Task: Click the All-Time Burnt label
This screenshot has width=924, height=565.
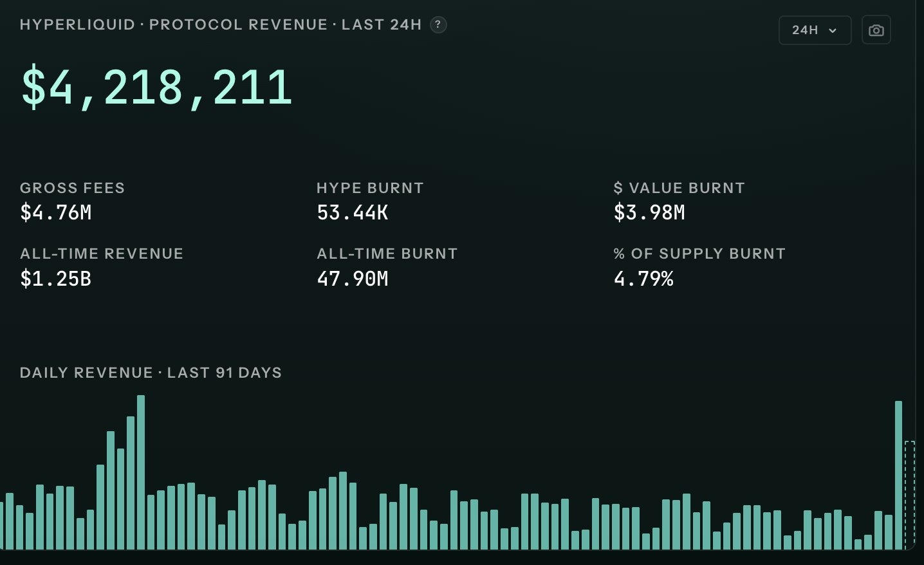Action: (387, 254)
